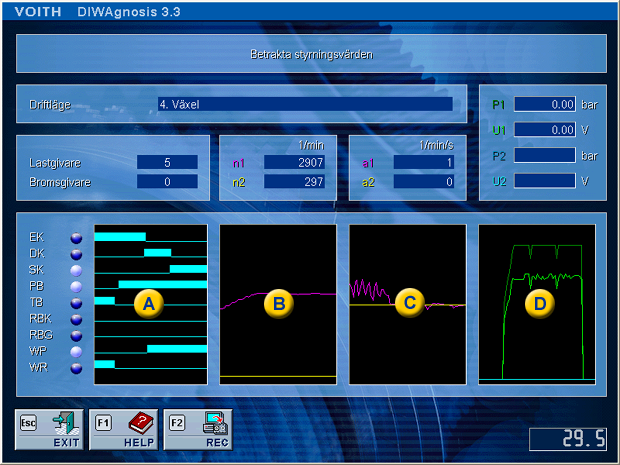Click the a2 acceleration value field
Viewport: 620px width, 465px height.
424,181
